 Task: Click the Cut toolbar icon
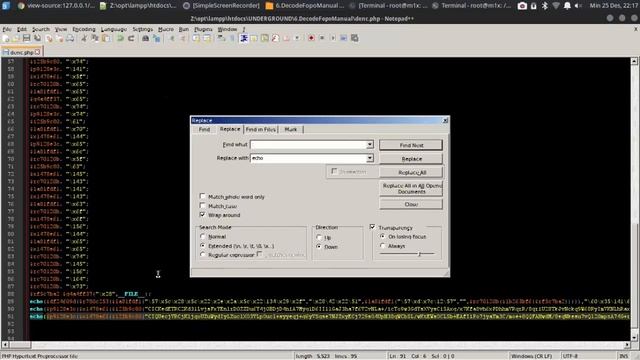click(x=84, y=38)
